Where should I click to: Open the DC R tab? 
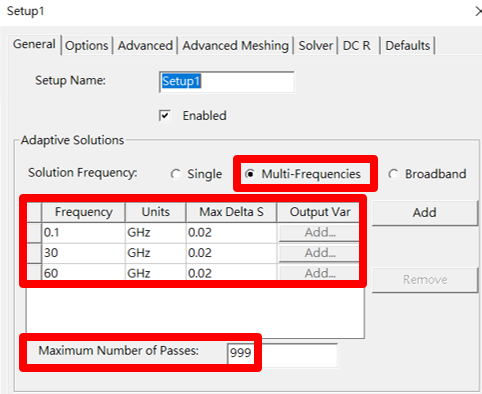[x=358, y=46]
